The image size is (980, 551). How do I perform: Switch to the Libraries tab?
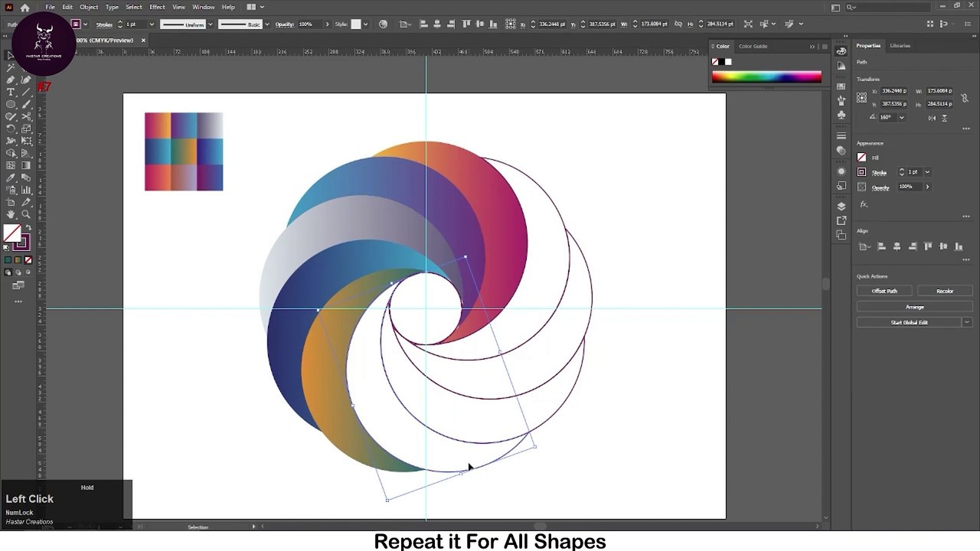900,46
